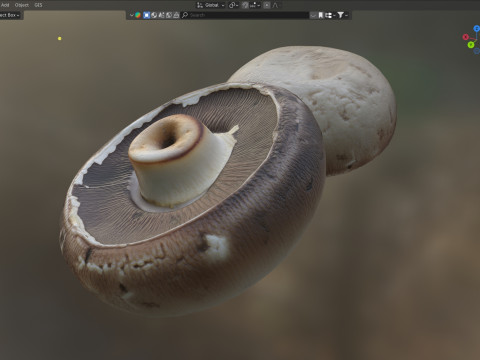Click the magnifier icon in search field
This screenshot has width=480, height=360.
pyautogui.click(x=185, y=15)
